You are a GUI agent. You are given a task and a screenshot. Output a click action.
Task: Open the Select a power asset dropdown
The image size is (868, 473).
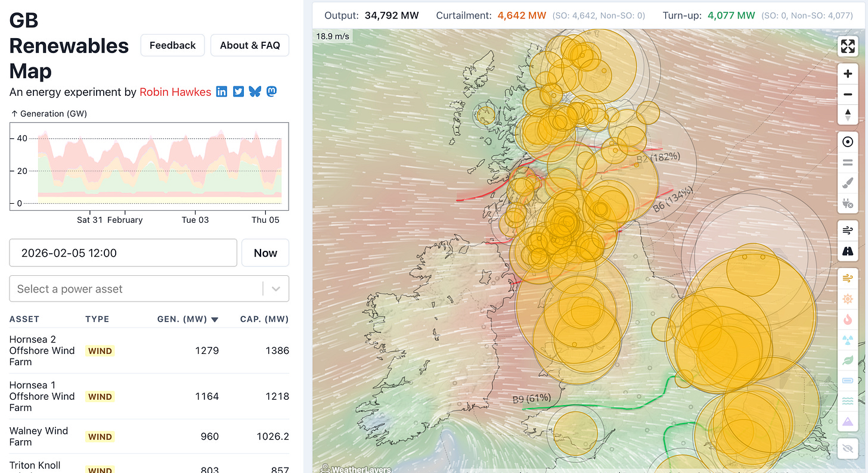(x=149, y=289)
